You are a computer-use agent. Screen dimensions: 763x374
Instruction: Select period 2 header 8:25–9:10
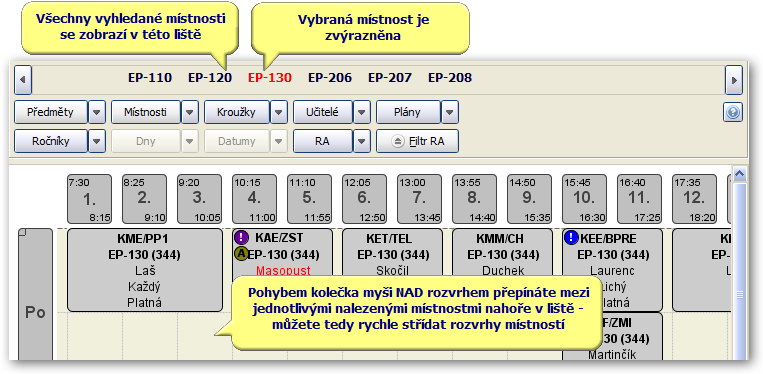(x=144, y=199)
